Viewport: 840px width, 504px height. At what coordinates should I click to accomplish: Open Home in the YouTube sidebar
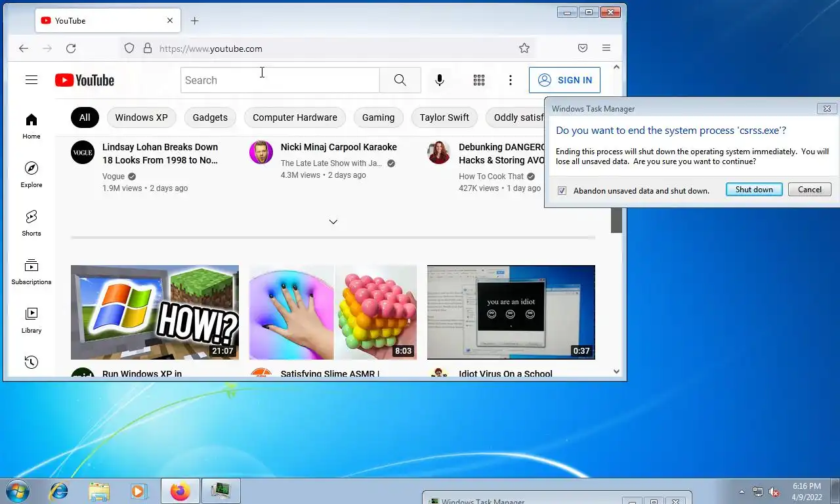(x=31, y=126)
